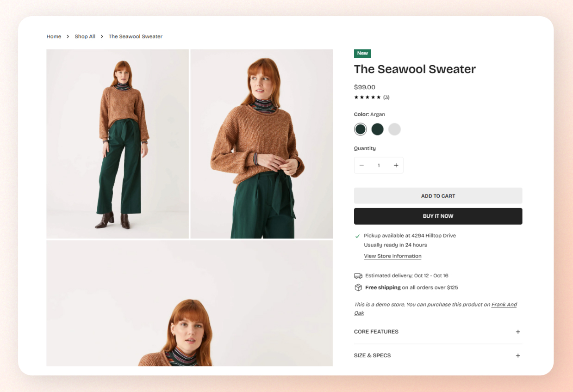Image resolution: width=573 pixels, height=392 pixels.
Task: Click the free shipping box icon
Action: tap(358, 288)
